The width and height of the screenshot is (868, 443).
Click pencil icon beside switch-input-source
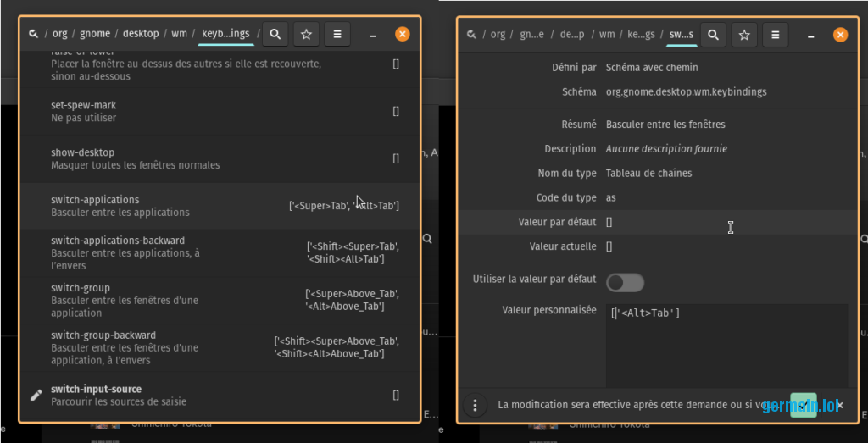click(36, 395)
